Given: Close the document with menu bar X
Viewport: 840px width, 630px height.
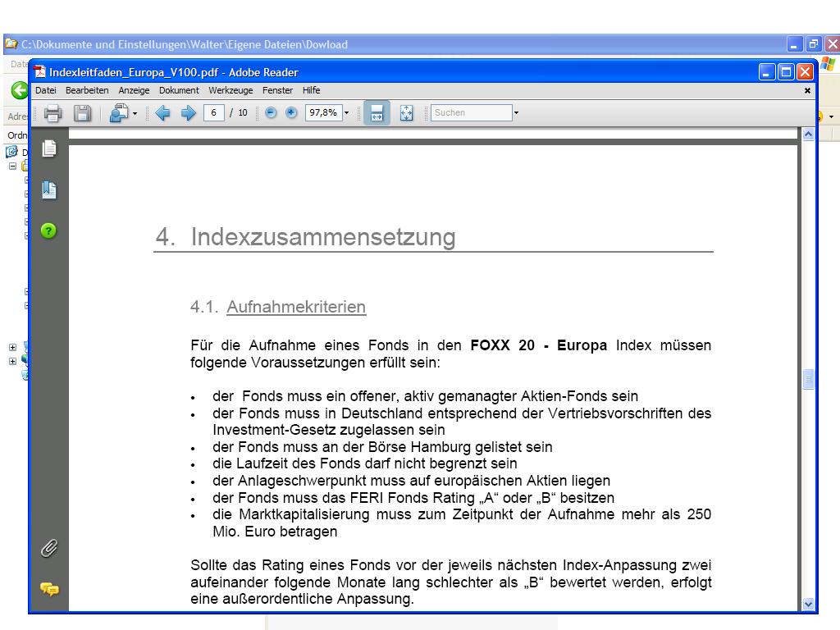Looking at the screenshot, I should pyautogui.click(x=807, y=90).
